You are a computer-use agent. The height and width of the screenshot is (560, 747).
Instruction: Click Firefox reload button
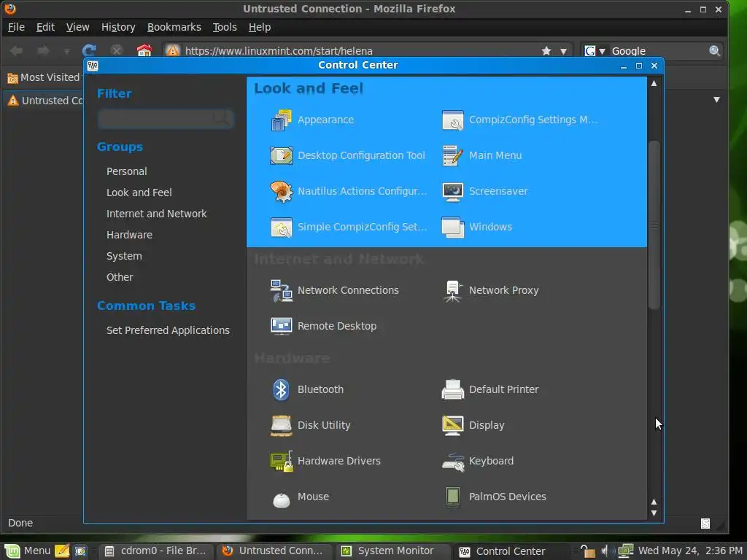tap(89, 50)
